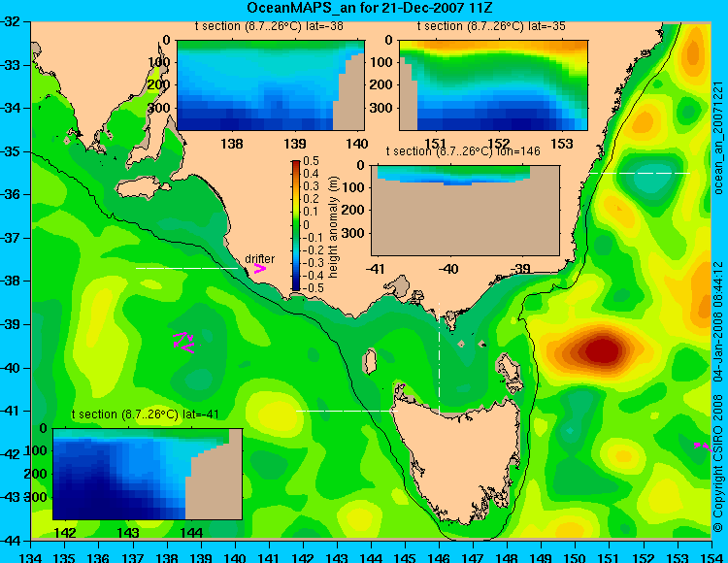Click the 'drifter' text label
The width and height of the screenshot is (728, 563).
259,258
